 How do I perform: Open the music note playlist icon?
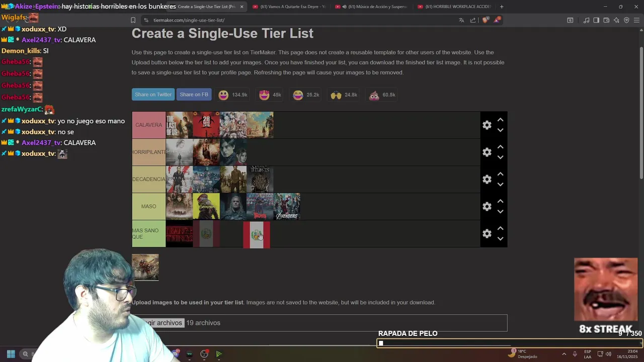pyautogui.click(x=586, y=20)
